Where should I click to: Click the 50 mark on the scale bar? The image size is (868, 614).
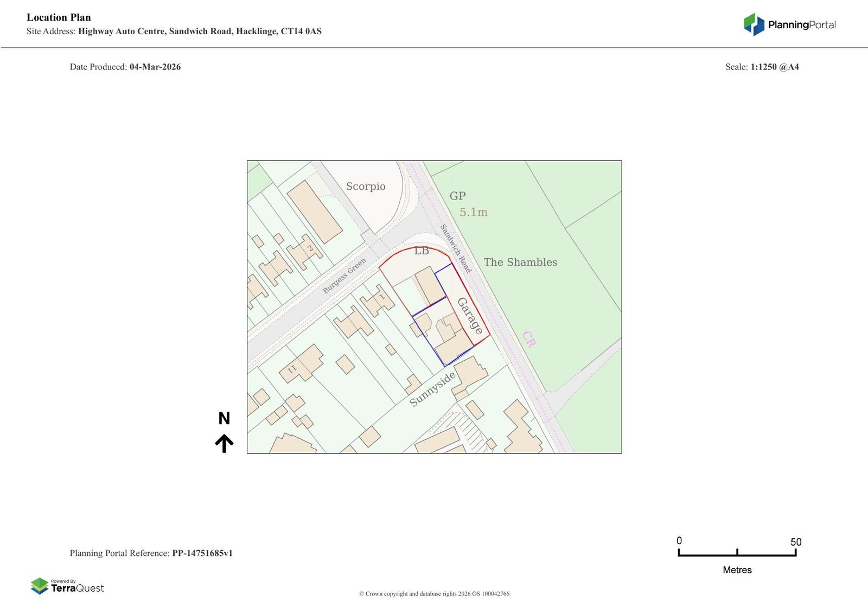pyautogui.click(x=795, y=542)
